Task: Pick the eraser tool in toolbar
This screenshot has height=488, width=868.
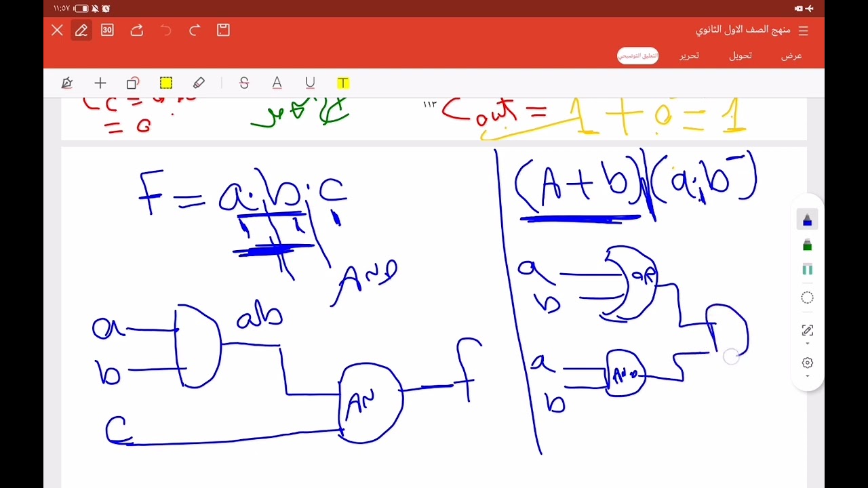Action: click(x=199, y=83)
